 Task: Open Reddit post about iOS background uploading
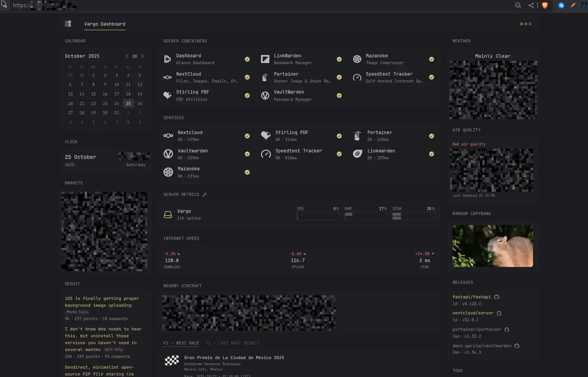pos(102,302)
